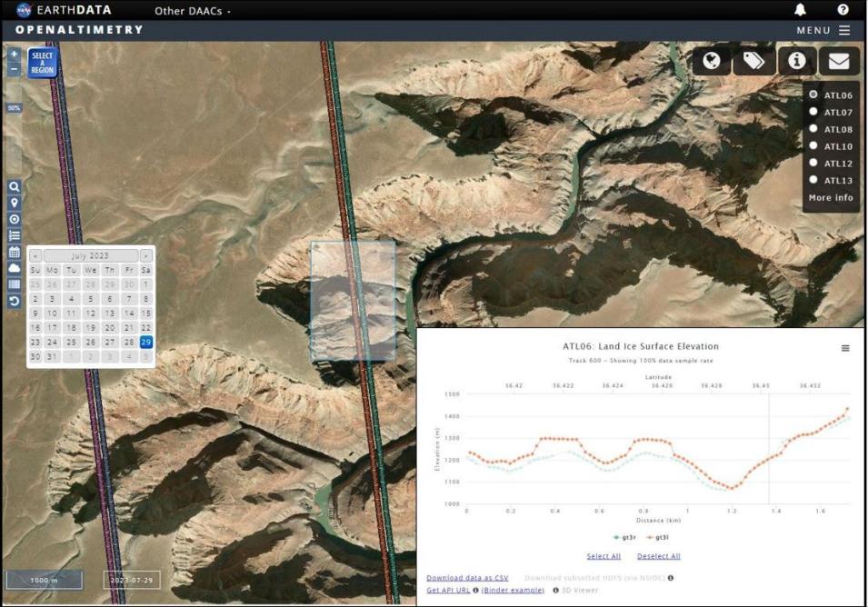Click info icon beside 3D Viewer
This screenshot has height=607, width=868.
555,590
